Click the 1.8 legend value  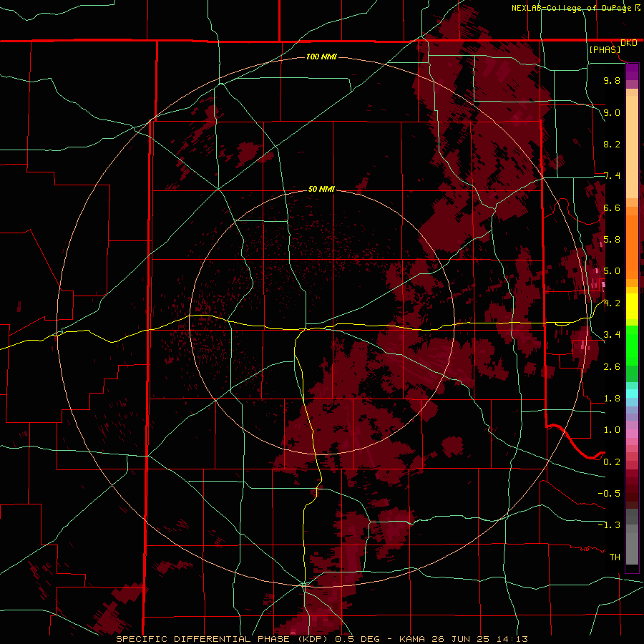click(x=612, y=399)
